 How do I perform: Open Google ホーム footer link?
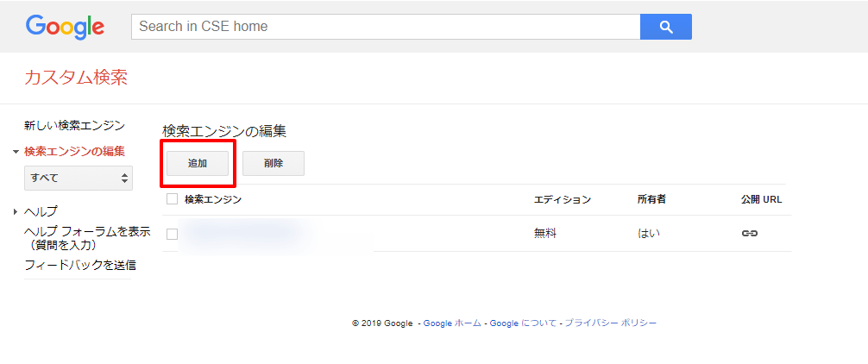452,323
